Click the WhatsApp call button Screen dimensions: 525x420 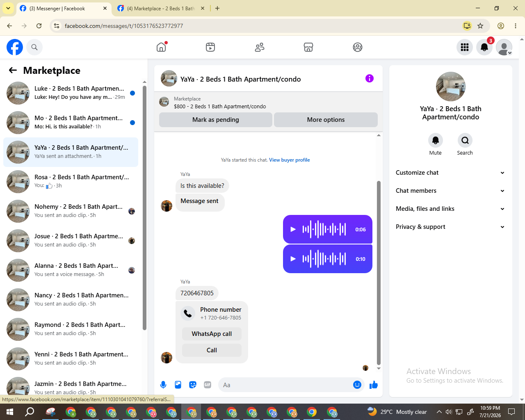(x=212, y=334)
